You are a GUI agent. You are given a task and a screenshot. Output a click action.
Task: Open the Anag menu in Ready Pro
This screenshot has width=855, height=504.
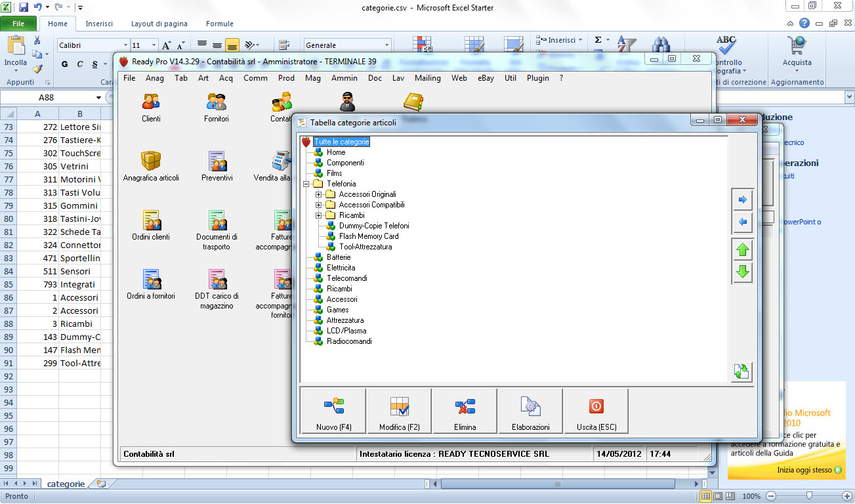(x=155, y=78)
